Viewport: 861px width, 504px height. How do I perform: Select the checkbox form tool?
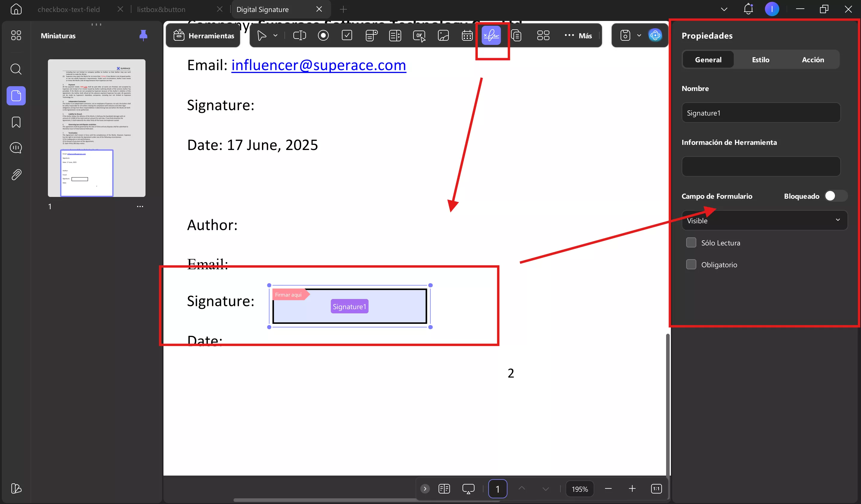(x=347, y=36)
